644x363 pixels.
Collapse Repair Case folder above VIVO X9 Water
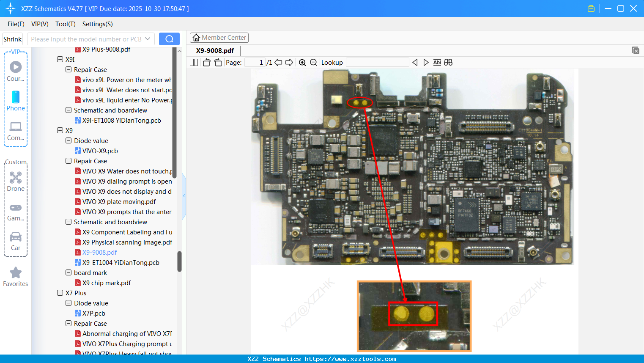pyautogui.click(x=69, y=161)
